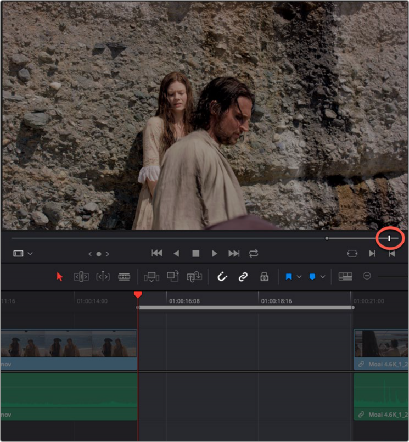Image resolution: width=409 pixels, height=442 pixels.
Task: Toggle Loop playback icon
Action: pyautogui.click(x=253, y=253)
